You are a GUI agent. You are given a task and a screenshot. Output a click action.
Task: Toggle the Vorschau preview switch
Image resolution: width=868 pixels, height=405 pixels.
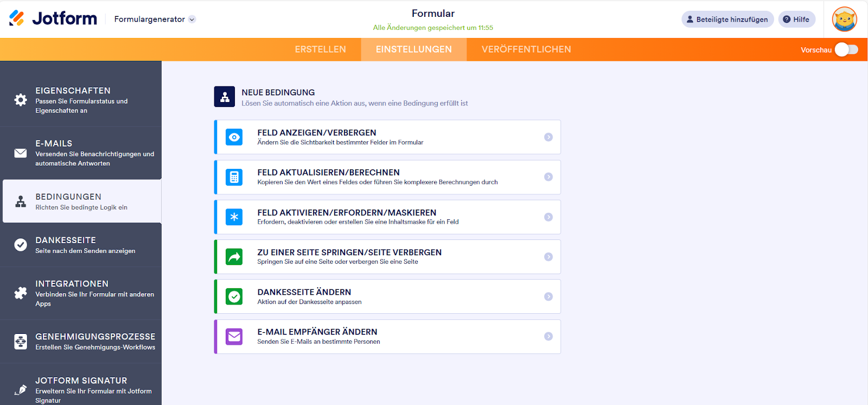(846, 49)
